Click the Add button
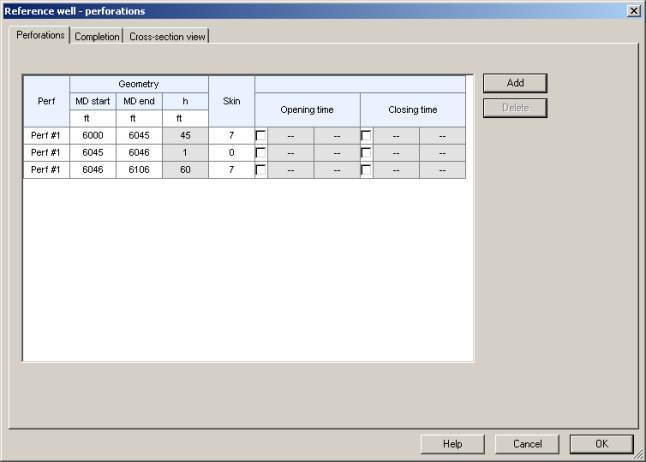Screen dimensions: 646x462 click(x=515, y=83)
